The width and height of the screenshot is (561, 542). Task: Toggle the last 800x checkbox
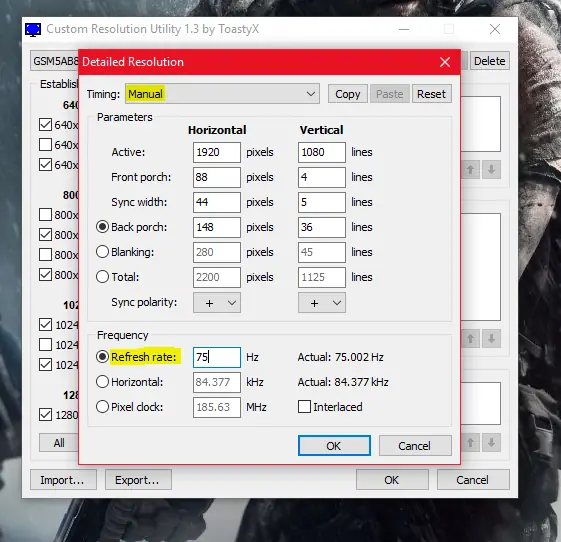point(45,275)
